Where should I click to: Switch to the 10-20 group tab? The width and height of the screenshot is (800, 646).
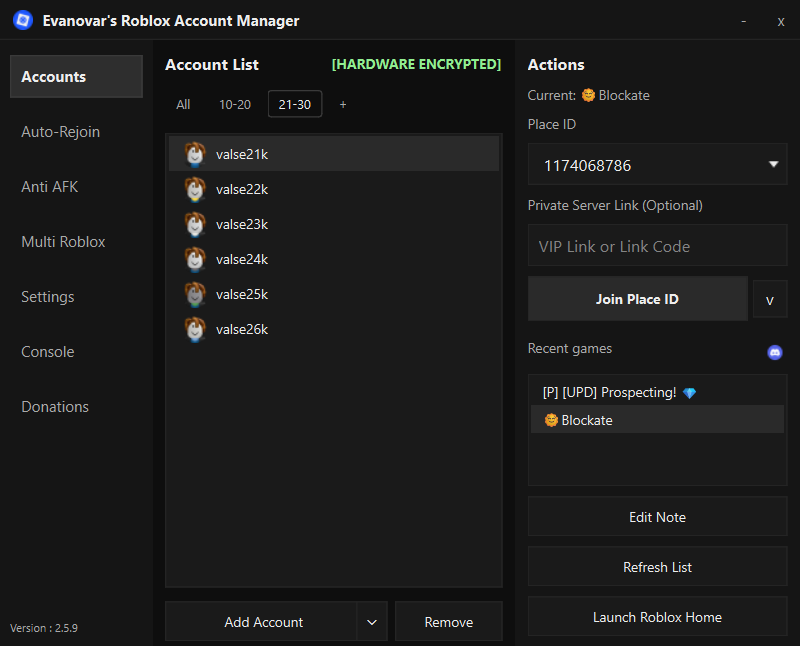(x=235, y=105)
